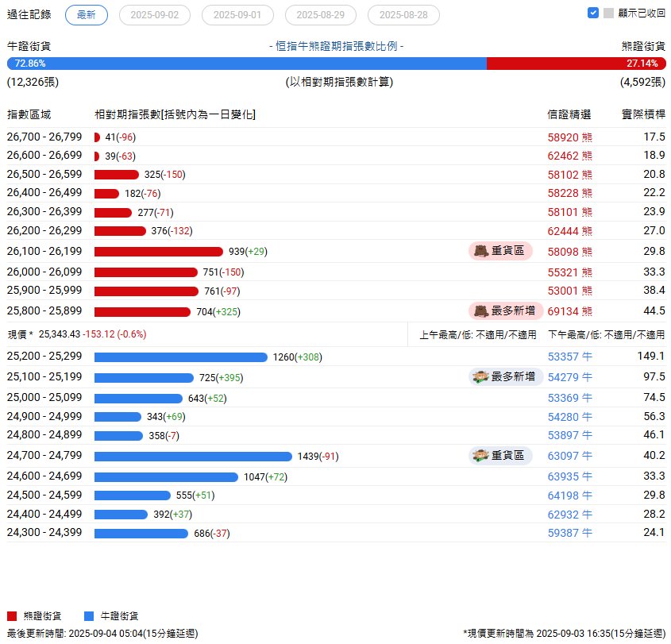671x644 pixels.
Task: Toggle the 顯示已收回 checkbox
Action: pos(593,13)
